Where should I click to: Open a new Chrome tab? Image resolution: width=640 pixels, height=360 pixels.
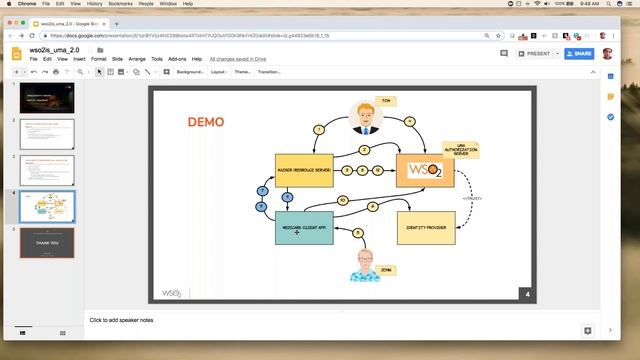click(116, 24)
